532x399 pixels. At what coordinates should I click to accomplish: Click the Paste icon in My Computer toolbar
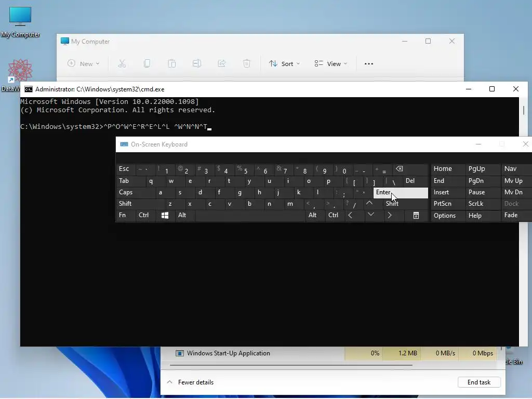tap(171, 63)
